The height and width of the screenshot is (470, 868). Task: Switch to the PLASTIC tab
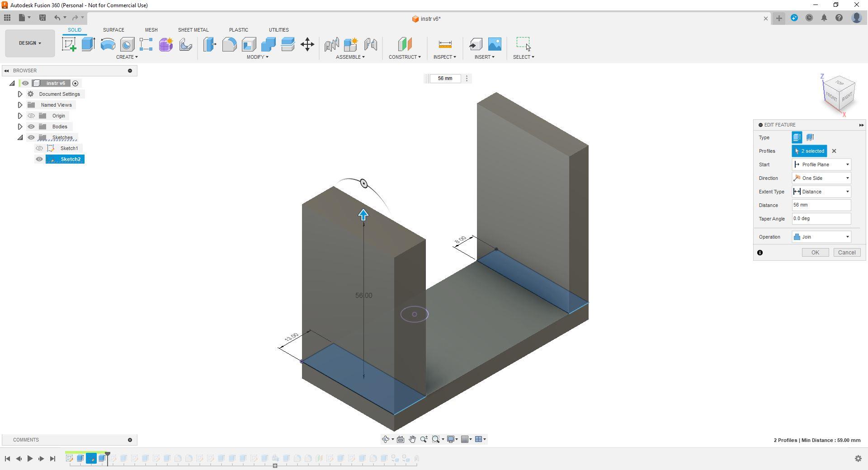(x=238, y=30)
